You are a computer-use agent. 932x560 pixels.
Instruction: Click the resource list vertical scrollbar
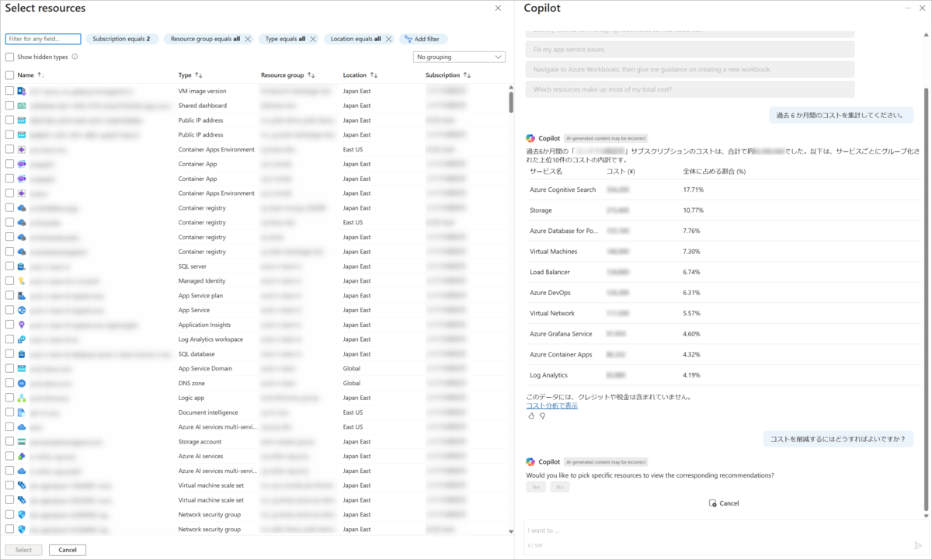pyautogui.click(x=510, y=103)
